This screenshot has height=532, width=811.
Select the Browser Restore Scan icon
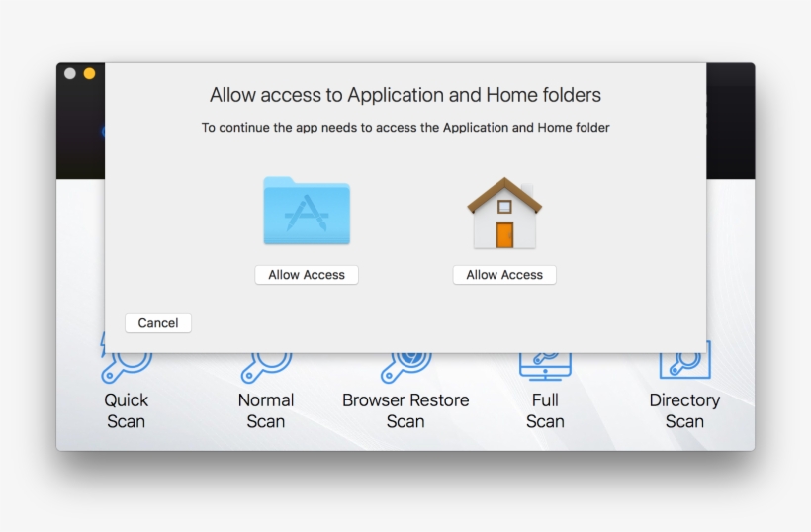coord(405,364)
